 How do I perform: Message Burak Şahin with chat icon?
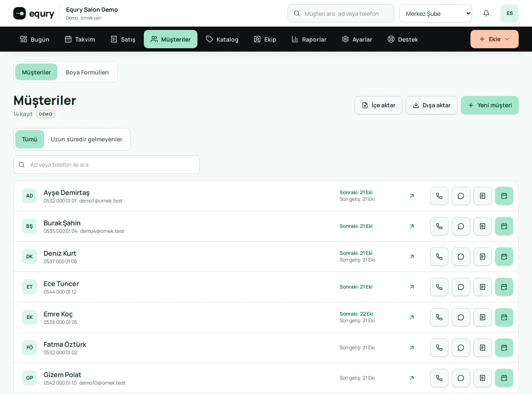tap(461, 226)
